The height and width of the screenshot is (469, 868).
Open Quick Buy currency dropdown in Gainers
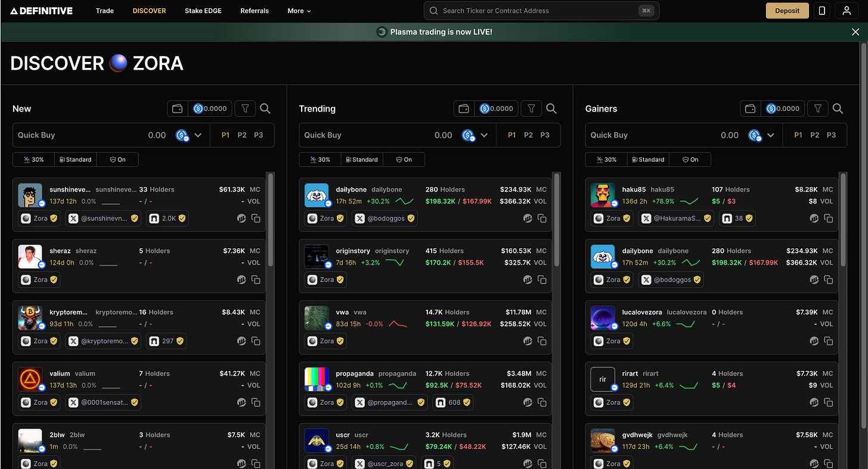tap(762, 135)
